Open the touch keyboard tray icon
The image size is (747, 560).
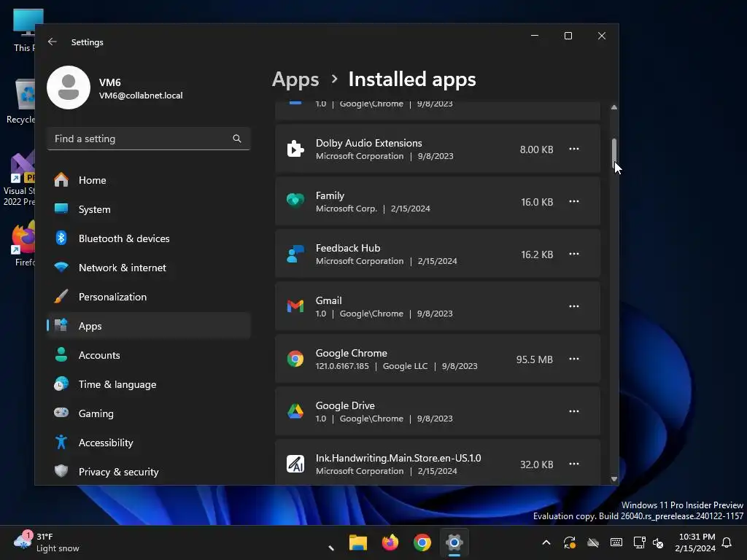[616, 542]
